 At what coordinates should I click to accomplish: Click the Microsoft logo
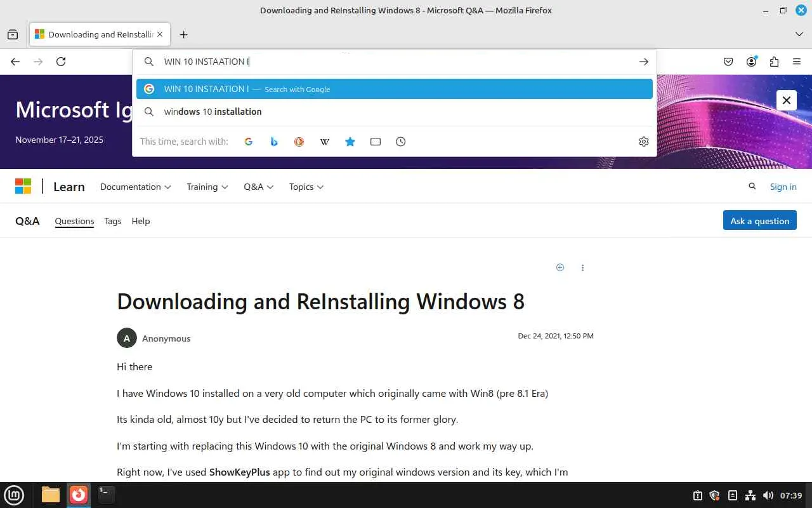[23, 186]
